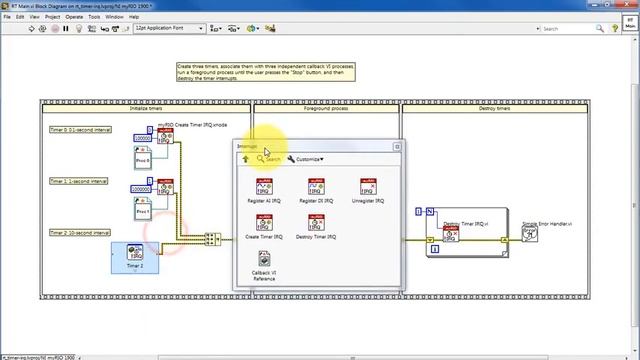Select Create Timer IRQ in Interrupt palette
Viewport: 640px width, 360px height.
tap(264, 227)
